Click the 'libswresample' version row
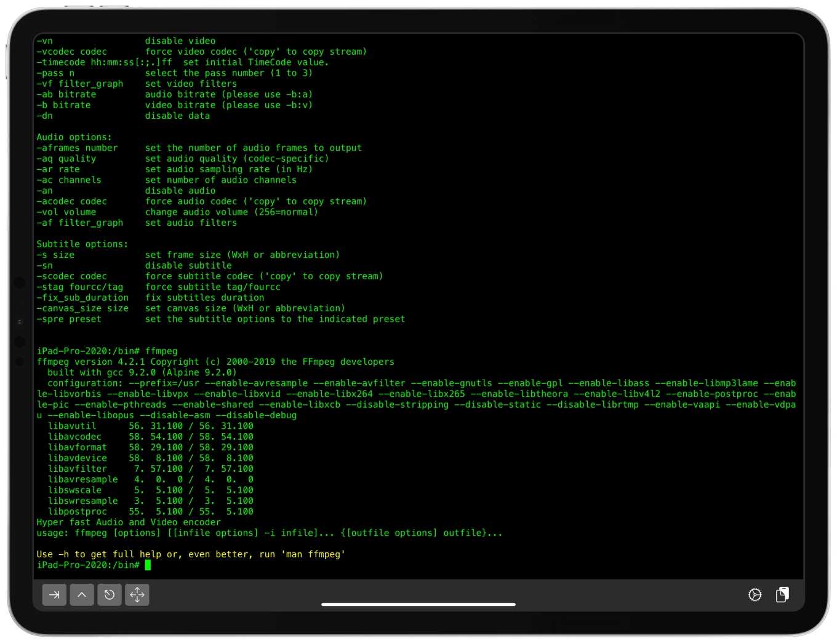837x644 pixels. pos(151,501)
